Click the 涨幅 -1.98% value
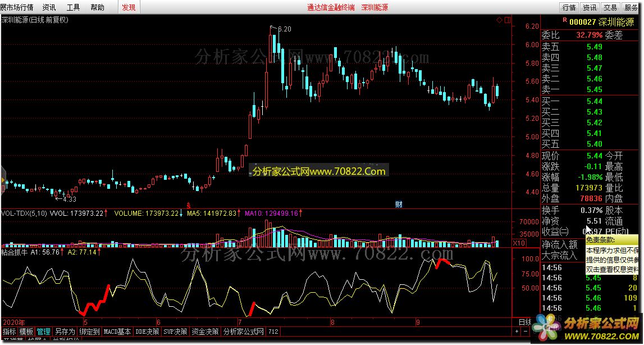 click(589, 177)
